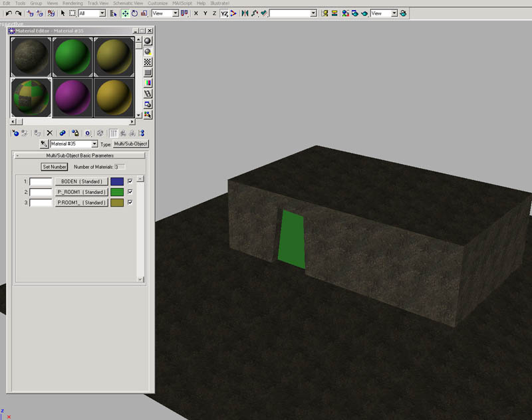Click the Reset Map/Material X icon

pos(49,133)
